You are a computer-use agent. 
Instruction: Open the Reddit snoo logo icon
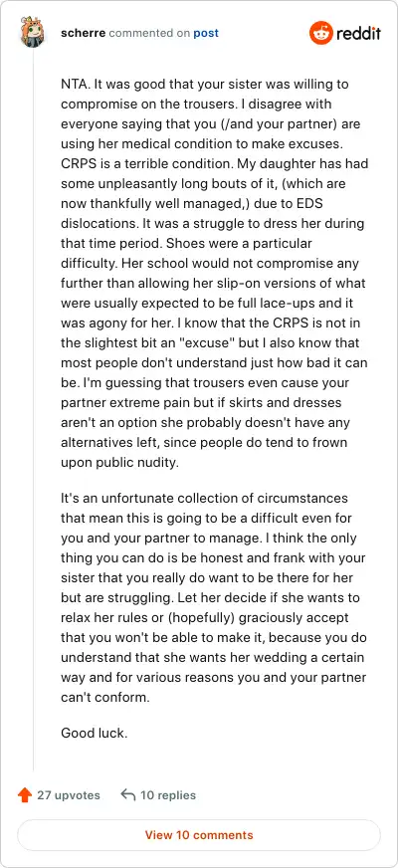coord(319,33)
